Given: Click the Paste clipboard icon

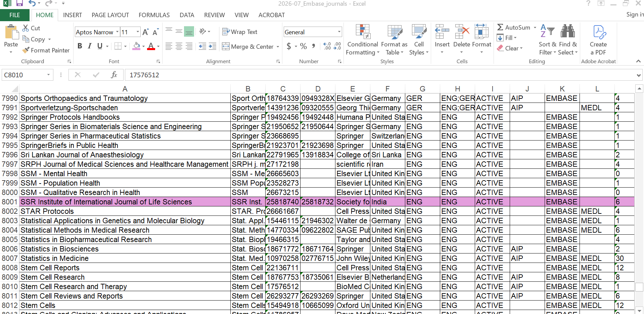Looking at the screenshot, I should coord(11,32).
